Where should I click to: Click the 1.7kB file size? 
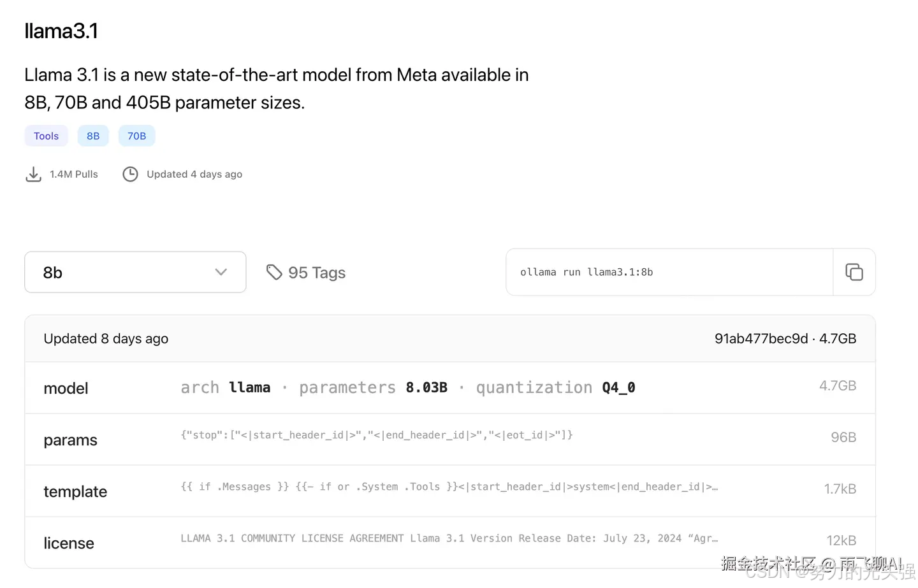[x=840, y=489]
